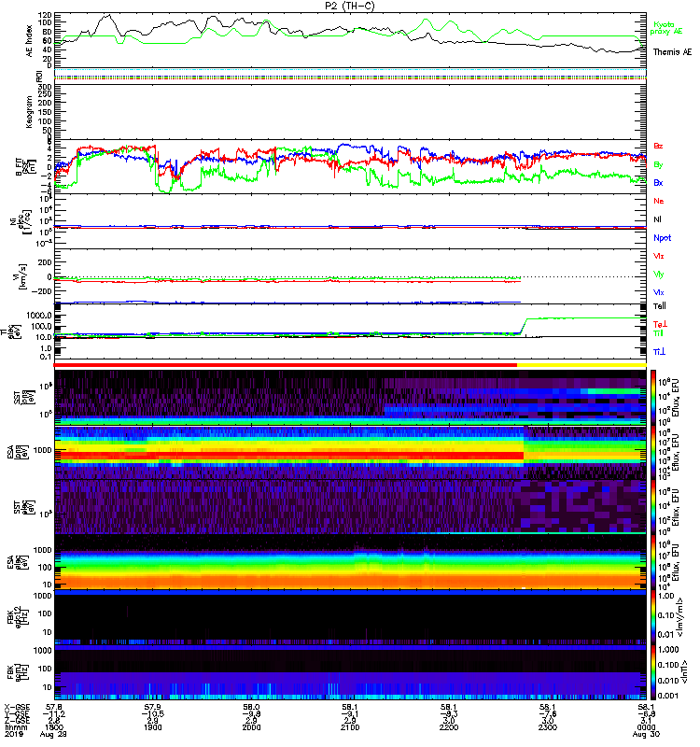Click the blue "Vix" velocity legend label
This screenshot has width=700, height=747.
658,292
